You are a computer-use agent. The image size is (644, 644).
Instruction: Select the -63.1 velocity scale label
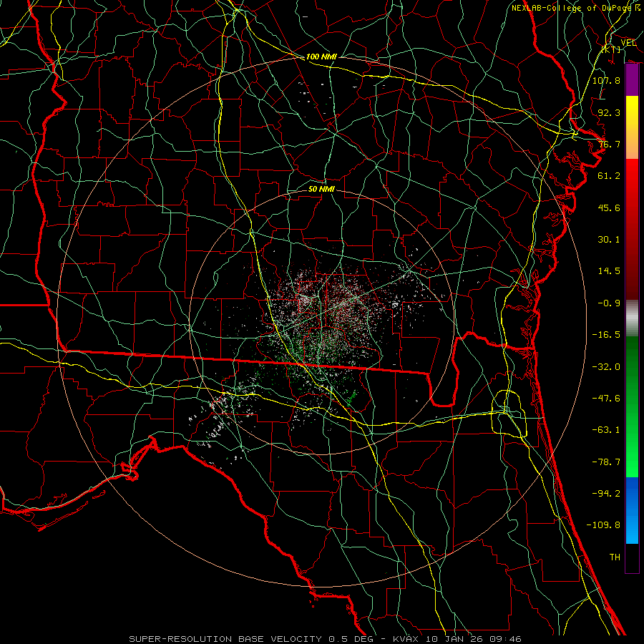click(x=606, y=430)
